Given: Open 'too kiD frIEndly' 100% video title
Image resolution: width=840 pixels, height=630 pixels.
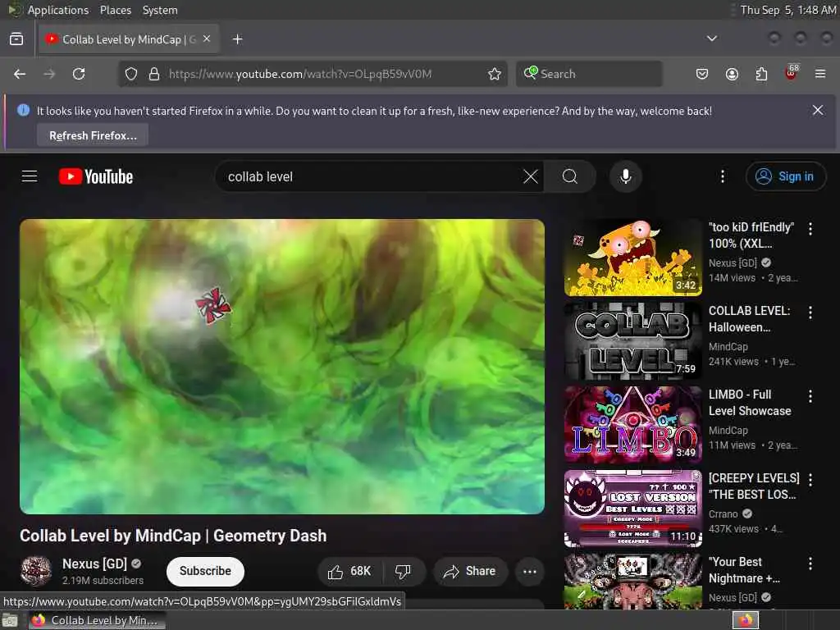Looking at the screenshot, I should click(x=751, y=235).
